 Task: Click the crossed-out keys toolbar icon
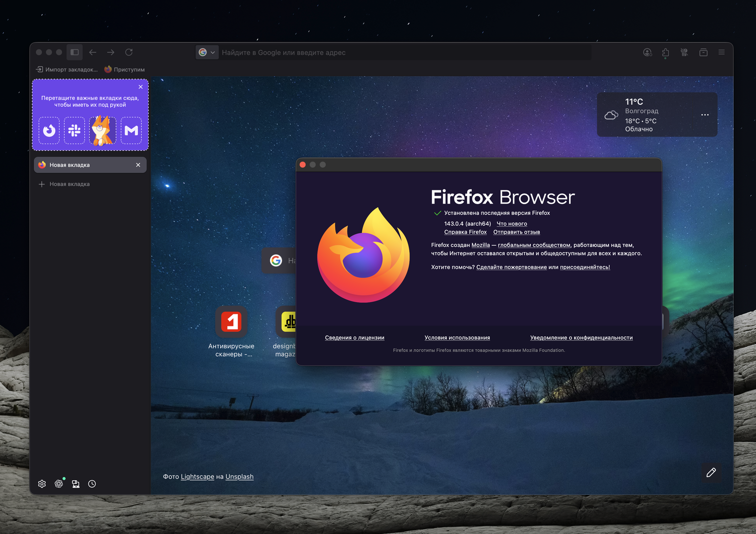click(x=684, y=52)
